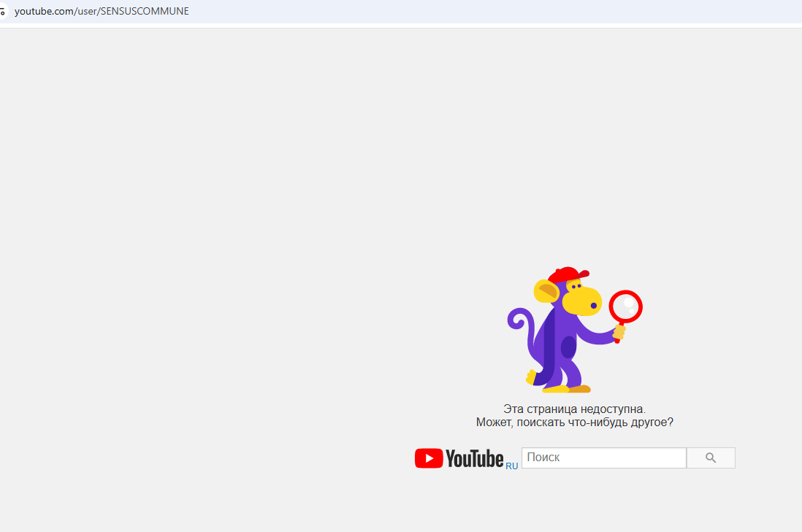Click the text "Может, поискать что-нибудь другое?"
The image size is (802, 532).
pyautogui.click(x=574, y=422)
